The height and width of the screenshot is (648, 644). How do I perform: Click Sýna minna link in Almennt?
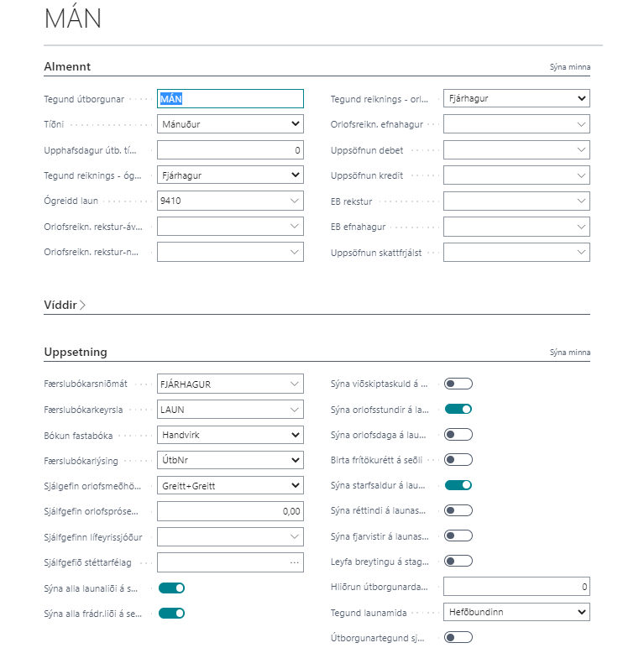(570, 67)
